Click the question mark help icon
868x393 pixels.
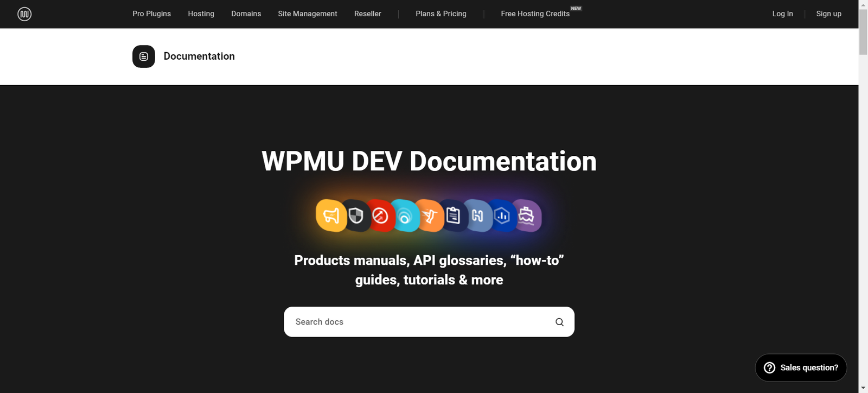[x=769, y=367]
